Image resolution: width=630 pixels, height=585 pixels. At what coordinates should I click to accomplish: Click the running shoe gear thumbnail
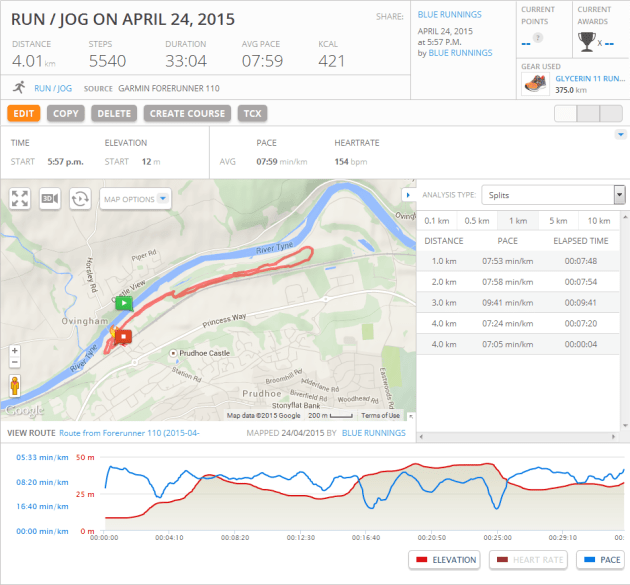[x=535, y=84]
